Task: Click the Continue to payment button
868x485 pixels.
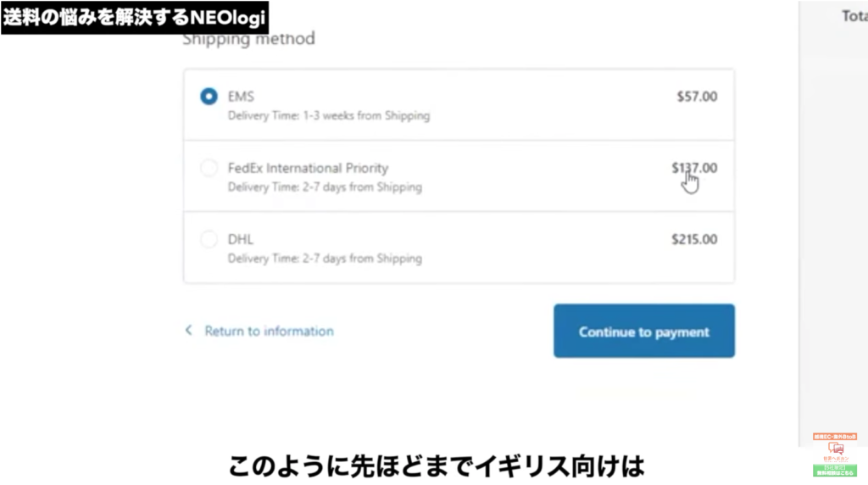Action: tap(644, 331)
